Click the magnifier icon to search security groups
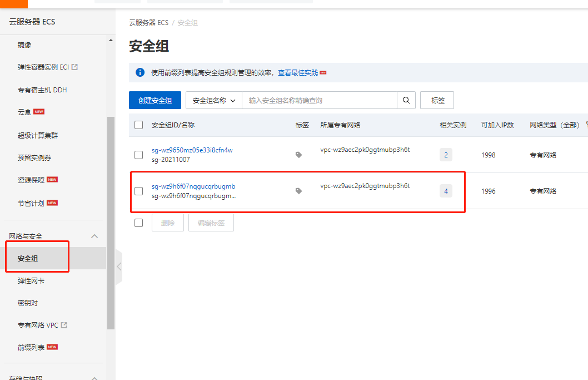Viewport: 588px width, 380px height. 406,100
